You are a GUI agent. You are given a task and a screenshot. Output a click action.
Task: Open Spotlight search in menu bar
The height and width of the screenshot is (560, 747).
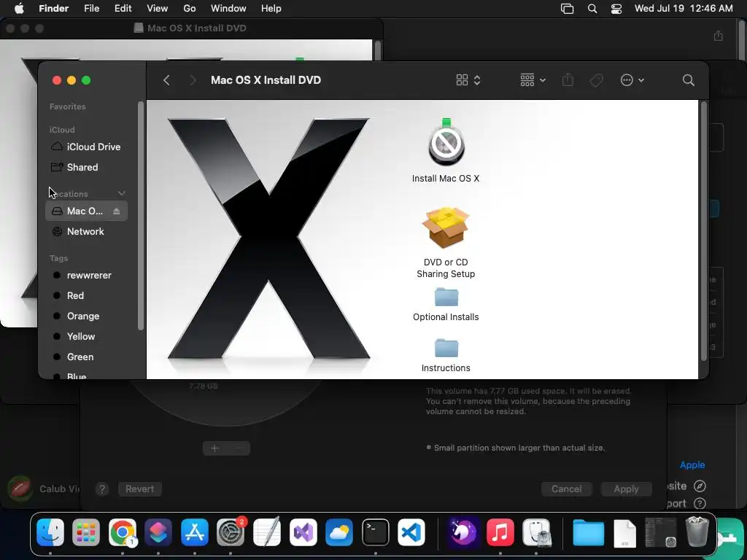[x=592, y=9]
